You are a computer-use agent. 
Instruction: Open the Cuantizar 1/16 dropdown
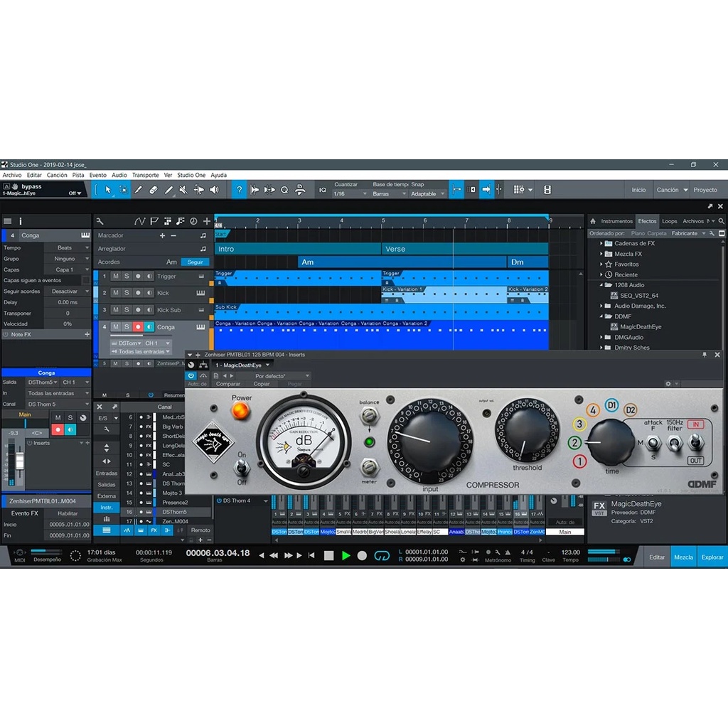[350, 194]
